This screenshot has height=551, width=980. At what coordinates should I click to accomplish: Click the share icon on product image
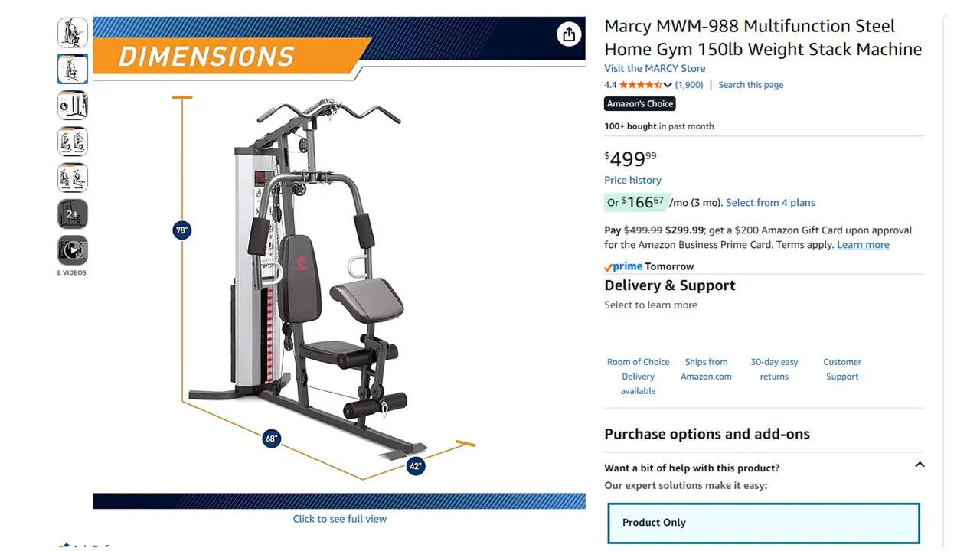tap(569, 34)
